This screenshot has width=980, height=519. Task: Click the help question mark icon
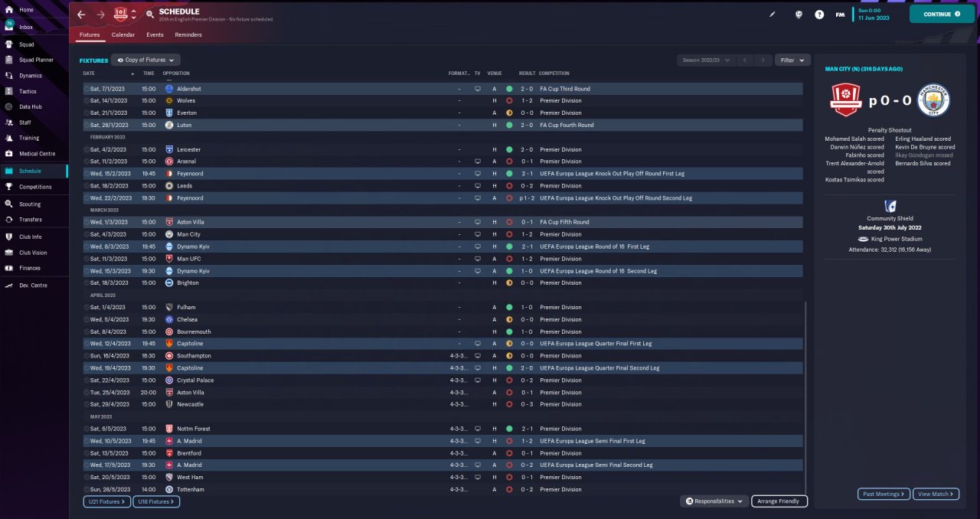[819, 14]
